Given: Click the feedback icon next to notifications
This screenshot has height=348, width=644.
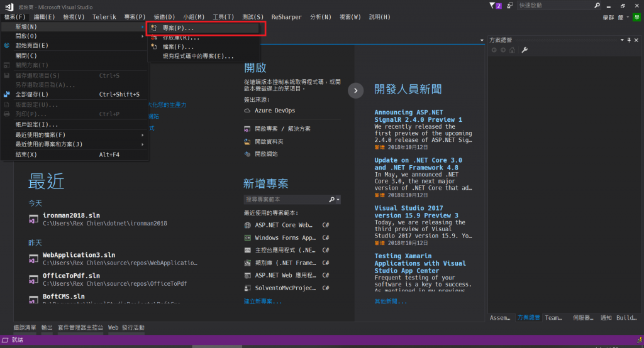Looking at the screenshot, I should pos(509,6).
